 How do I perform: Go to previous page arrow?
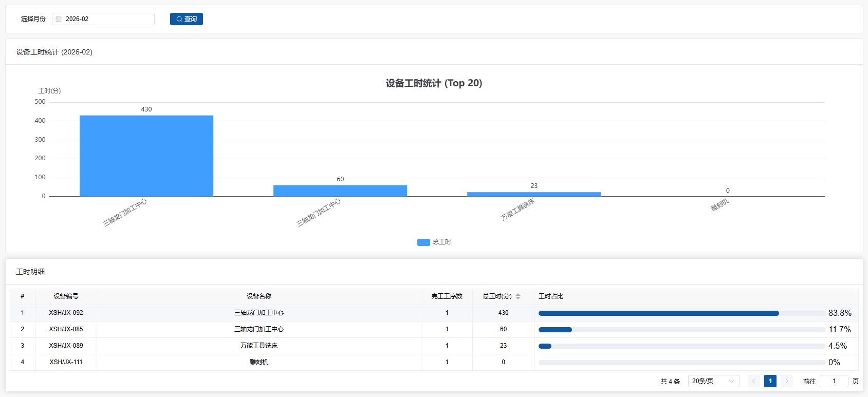coord(753,381)
